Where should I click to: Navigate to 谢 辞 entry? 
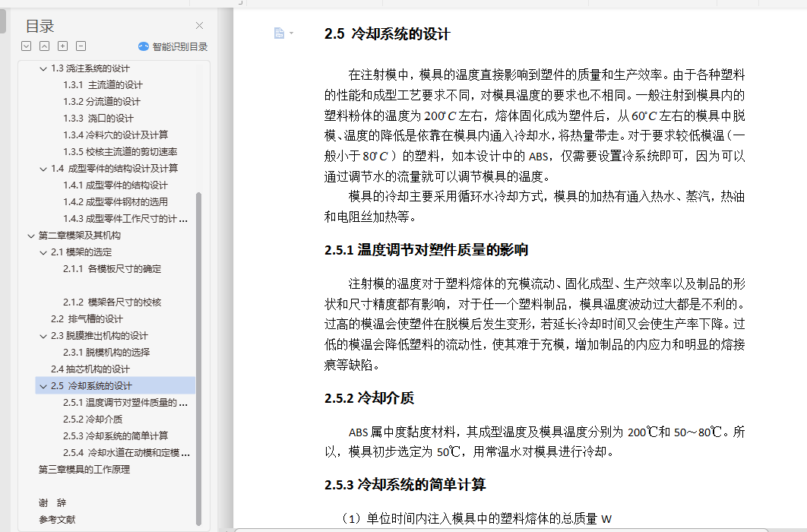point(52,502)
